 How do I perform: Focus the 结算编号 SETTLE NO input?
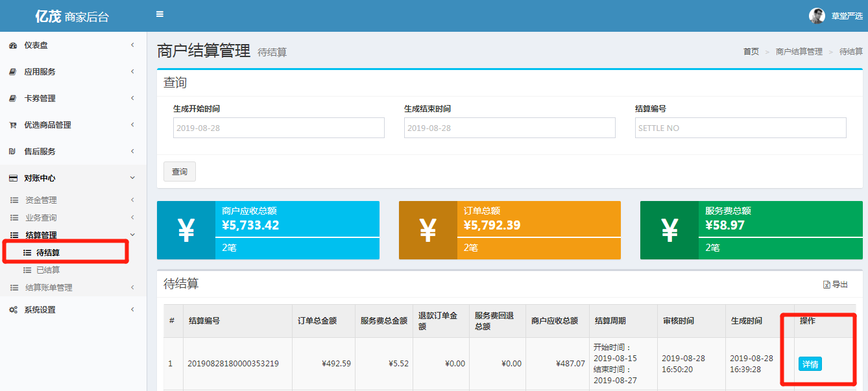[x=740, y=128]
